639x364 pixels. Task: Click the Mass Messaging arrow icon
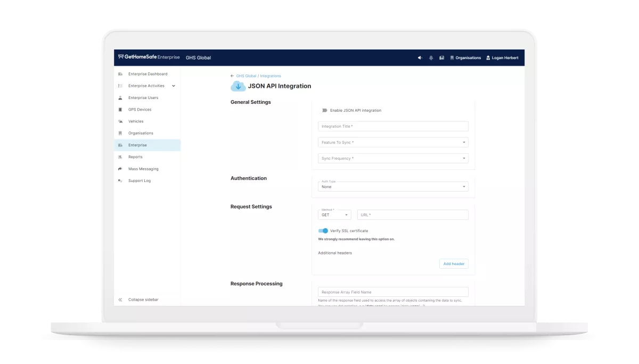coord(120,169)
